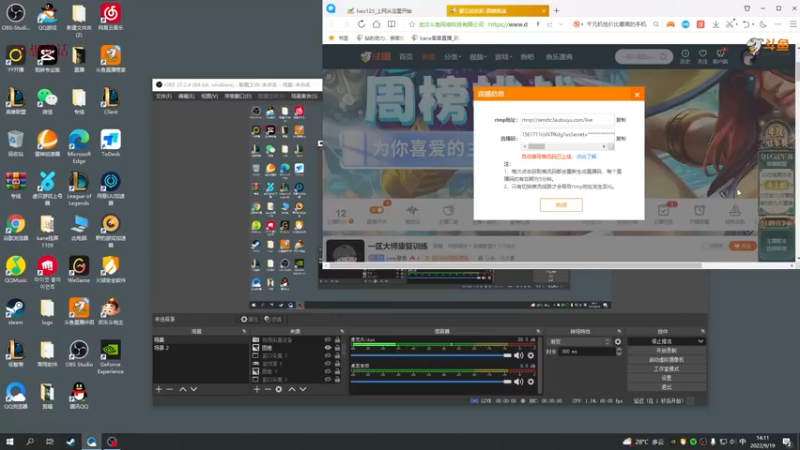The width and height of the screenshot is (800, 450).
Task: Click the start virtual camera button in OBS
Action: click(x=666, y=360)
